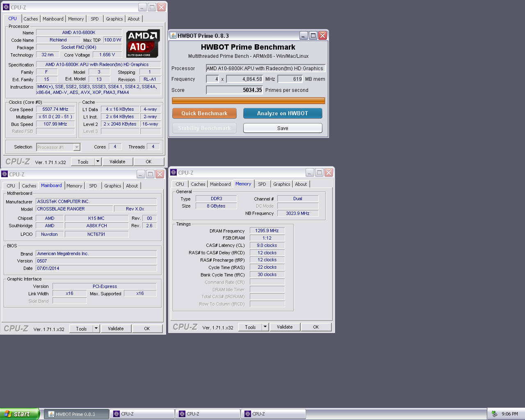Click Tools button in Memory CPU-Z window

click(x=250, y=327)
